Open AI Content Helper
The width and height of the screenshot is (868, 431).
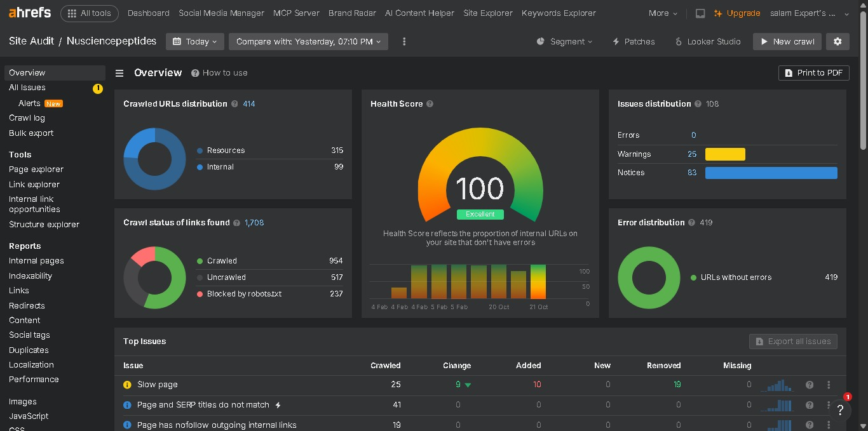click(419, 13)
